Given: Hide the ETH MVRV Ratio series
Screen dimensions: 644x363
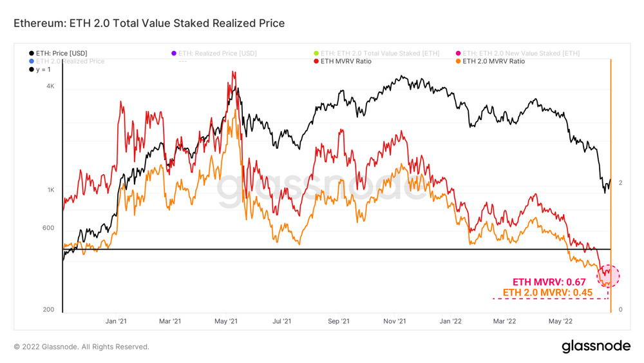Looking at the screenshot, I should (343, 61).
